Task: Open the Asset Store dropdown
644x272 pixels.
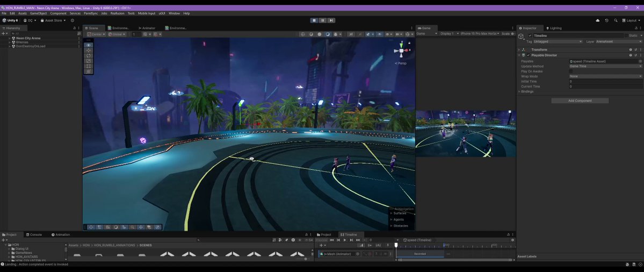Action: [x=53, y=20]
